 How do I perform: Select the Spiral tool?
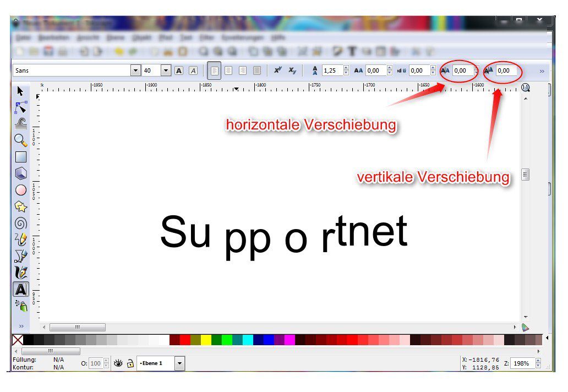[21, 223]
